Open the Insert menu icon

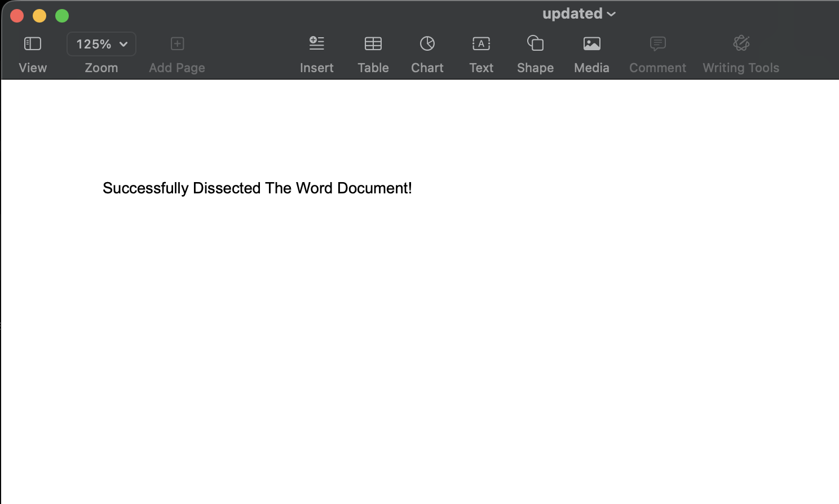[316, 44]
